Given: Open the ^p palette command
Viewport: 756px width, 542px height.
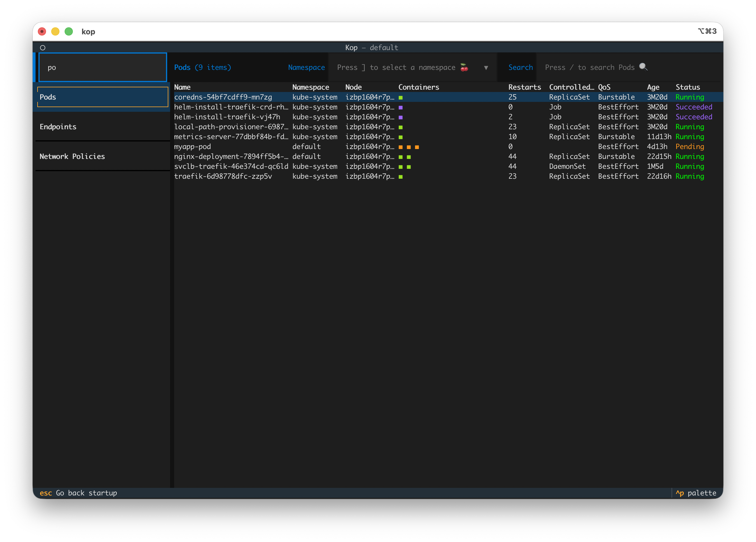Looking at the screenshot, I should coord(696,493).
